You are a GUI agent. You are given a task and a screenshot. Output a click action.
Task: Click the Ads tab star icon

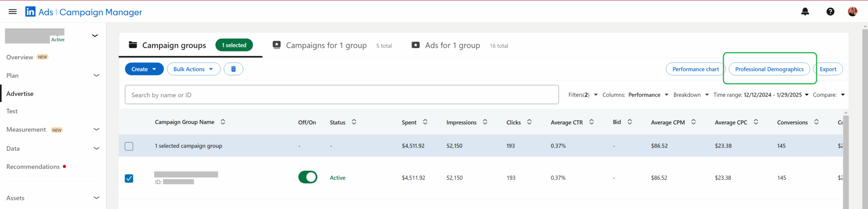[x=416, y=45]
